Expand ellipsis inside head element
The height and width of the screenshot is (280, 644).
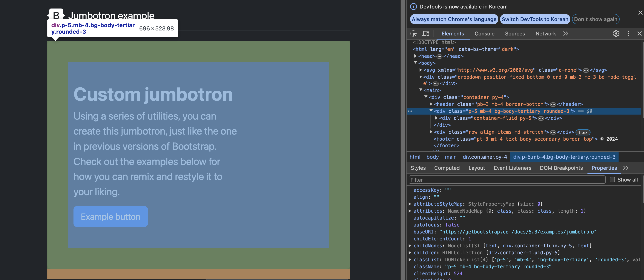(439, 57)
